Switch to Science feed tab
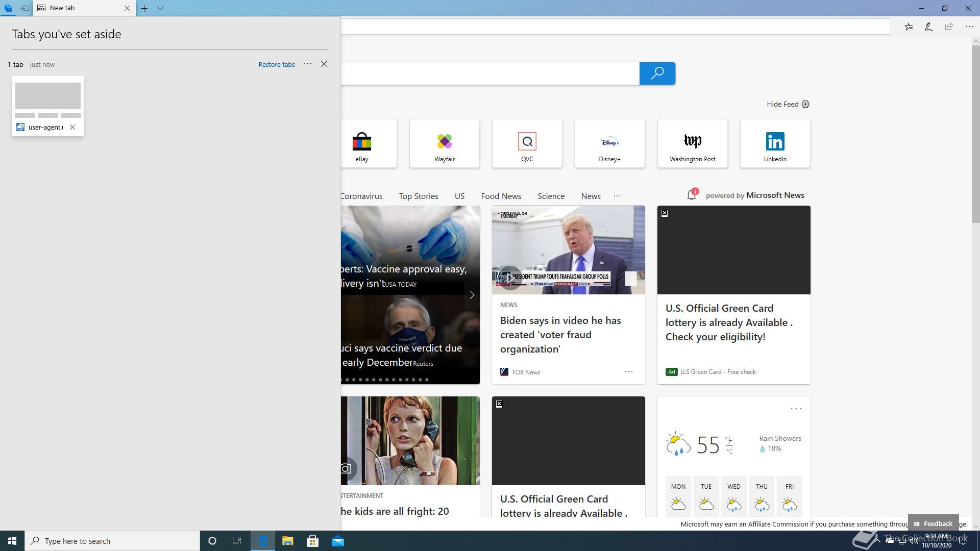Image resolution: width=980 pixels, height=551 pixels. point(551,196)
